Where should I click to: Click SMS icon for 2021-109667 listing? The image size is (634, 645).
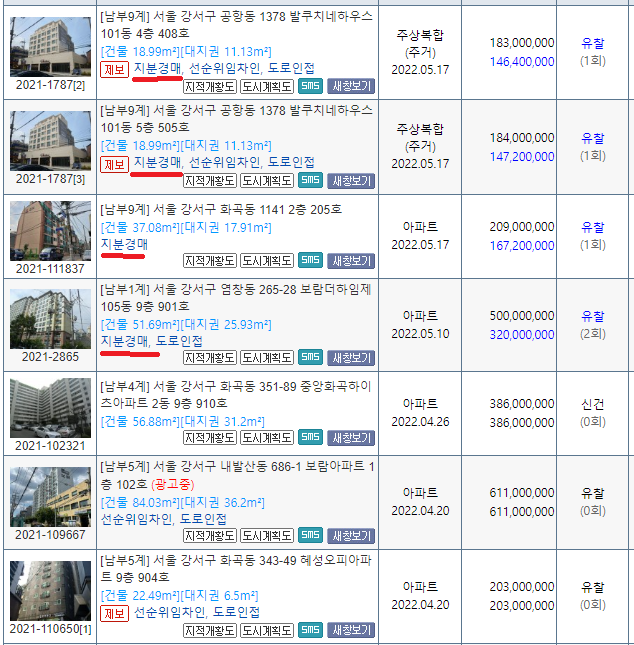tap(310, 535)
